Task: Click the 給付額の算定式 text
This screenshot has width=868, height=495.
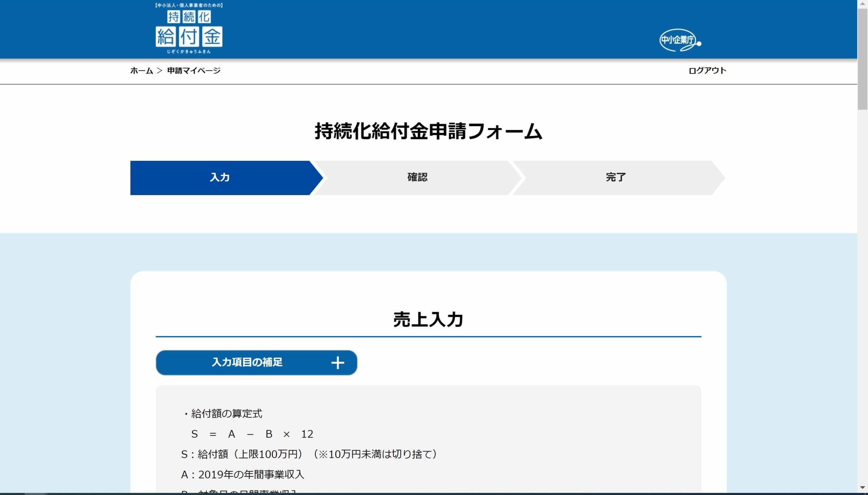Action: [x=226, y=414]
